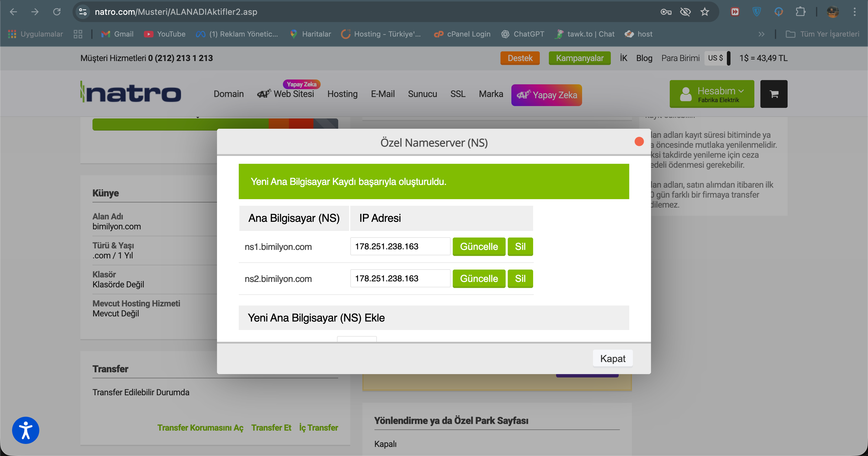Click the ns2.bimilyon.com hostname text

pos(278,279)
